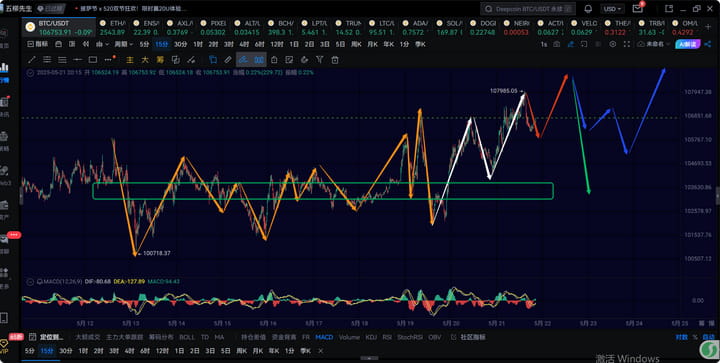Click the 筹 chip distribution icon
Image resolution: width=720 pixels, height=363 pixels.
pyautogui.click(x=160, y=60)
